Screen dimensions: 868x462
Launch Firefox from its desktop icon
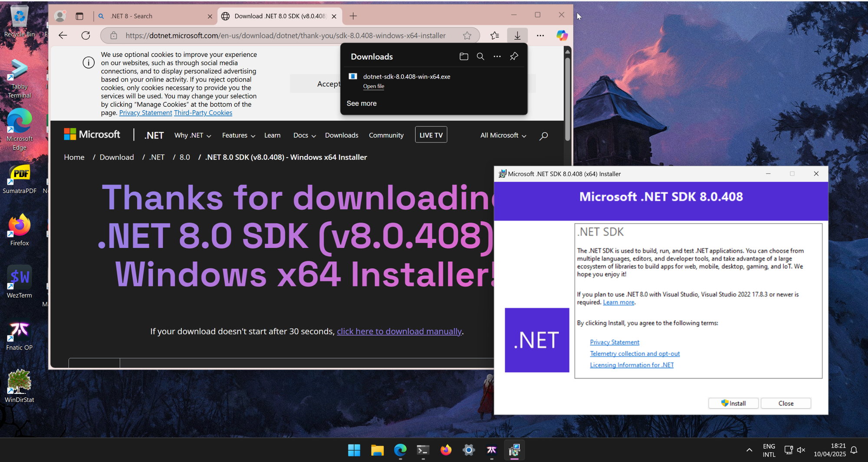tap(19, 230)
